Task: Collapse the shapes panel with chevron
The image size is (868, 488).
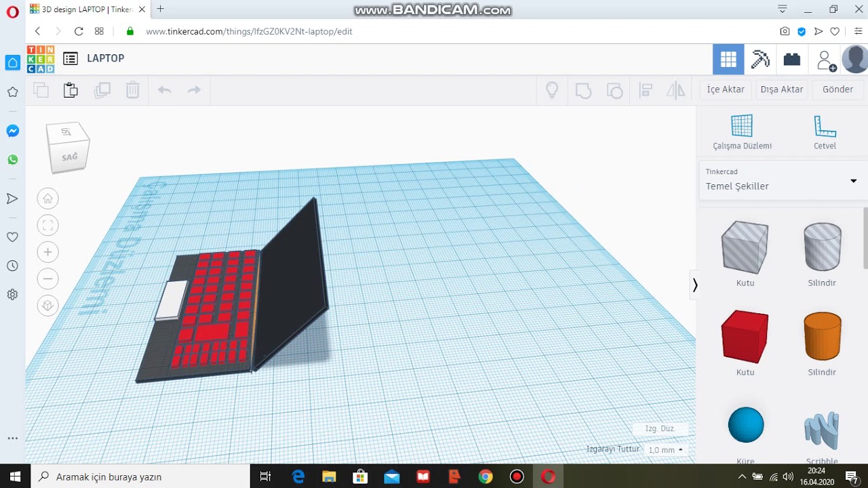Action: click(x=694, y=285)
